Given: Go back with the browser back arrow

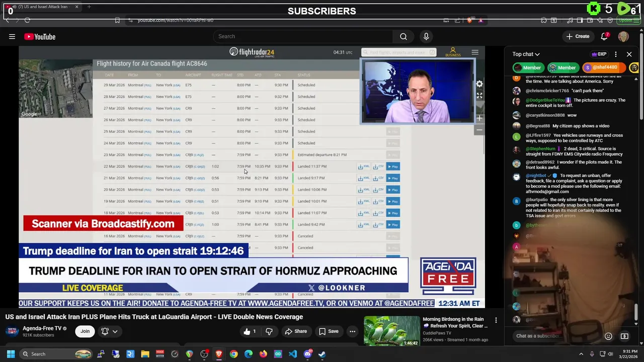Looking at the screenshot, I should click(x=8, y=20).
